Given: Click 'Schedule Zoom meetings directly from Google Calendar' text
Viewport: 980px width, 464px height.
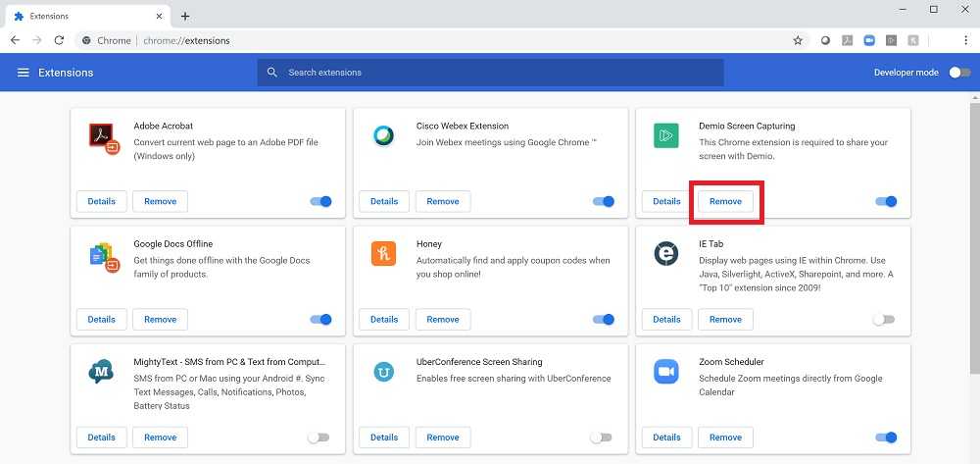Looking at the screenshot, I should click(x=791, y=386).
